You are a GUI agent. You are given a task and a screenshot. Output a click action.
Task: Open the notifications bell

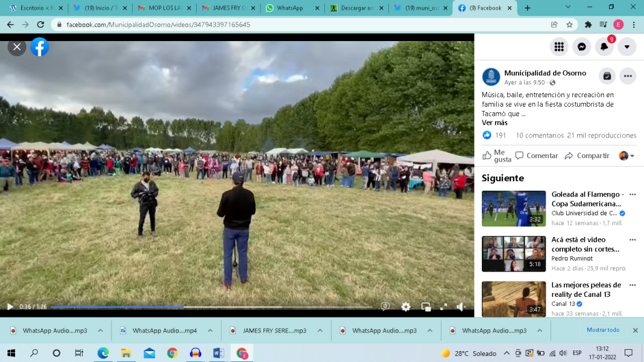click(604, 47)
